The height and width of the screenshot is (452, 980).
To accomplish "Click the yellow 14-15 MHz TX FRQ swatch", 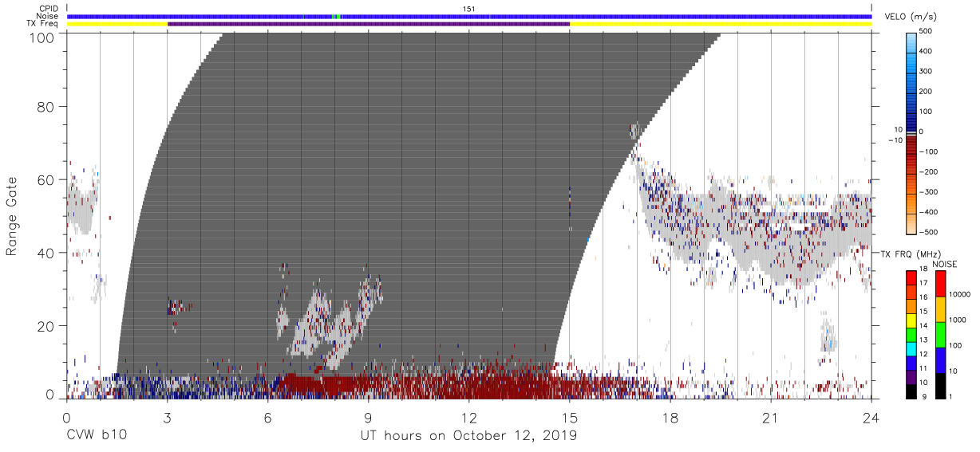I will click(911, 320).
